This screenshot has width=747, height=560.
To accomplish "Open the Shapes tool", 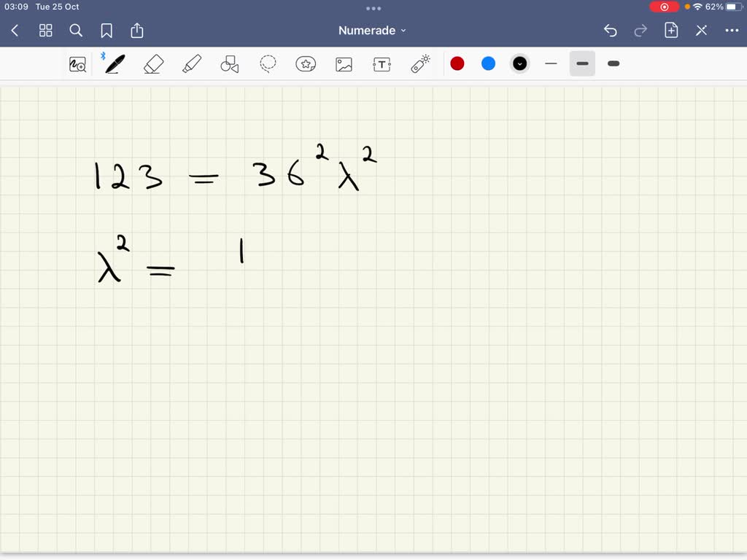I will (229, 63).
